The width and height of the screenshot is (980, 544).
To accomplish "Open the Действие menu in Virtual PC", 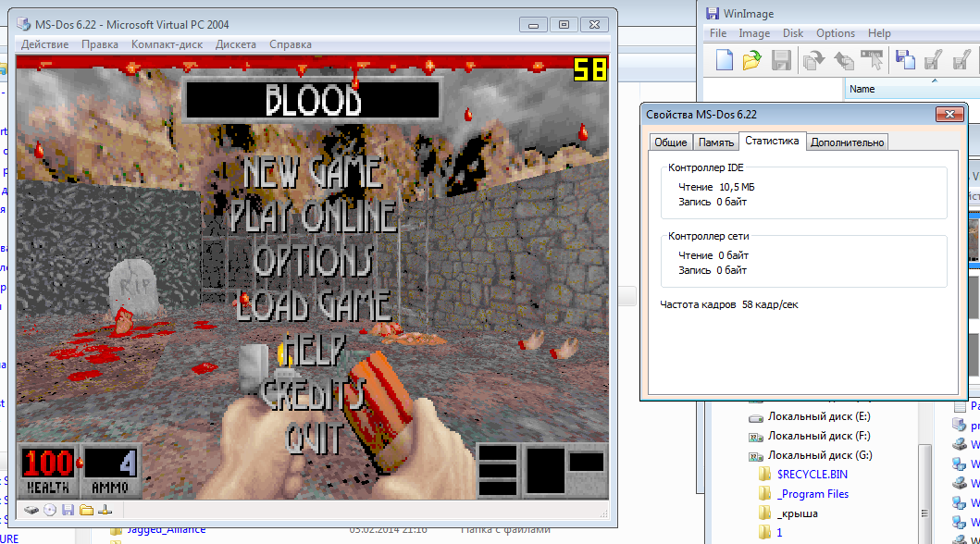I will (45, 44).
